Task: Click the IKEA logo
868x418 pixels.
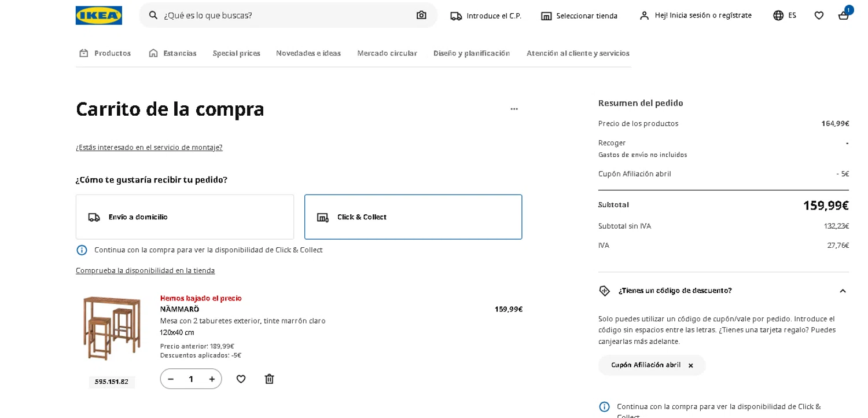Action: 98,15
